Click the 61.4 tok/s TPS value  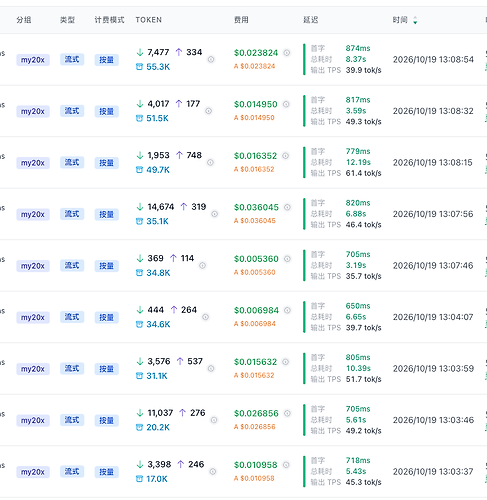pyautogui.click(x=364, y=173)
